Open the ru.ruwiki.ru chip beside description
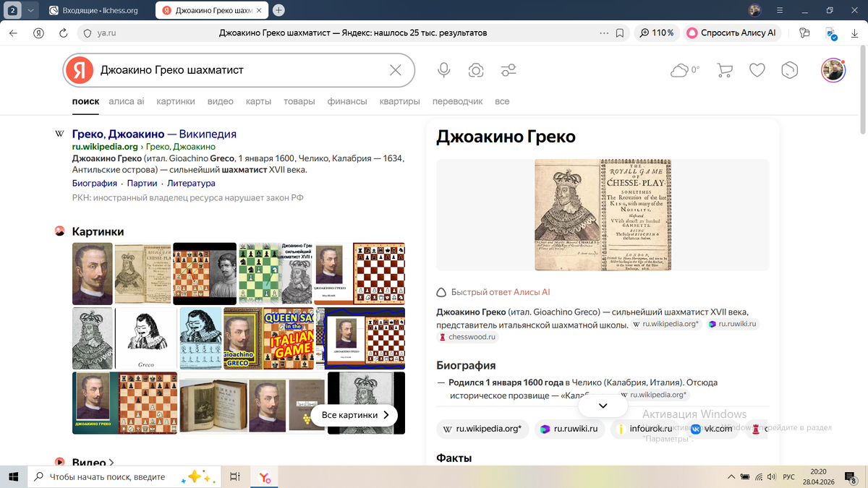 (732, 324)
